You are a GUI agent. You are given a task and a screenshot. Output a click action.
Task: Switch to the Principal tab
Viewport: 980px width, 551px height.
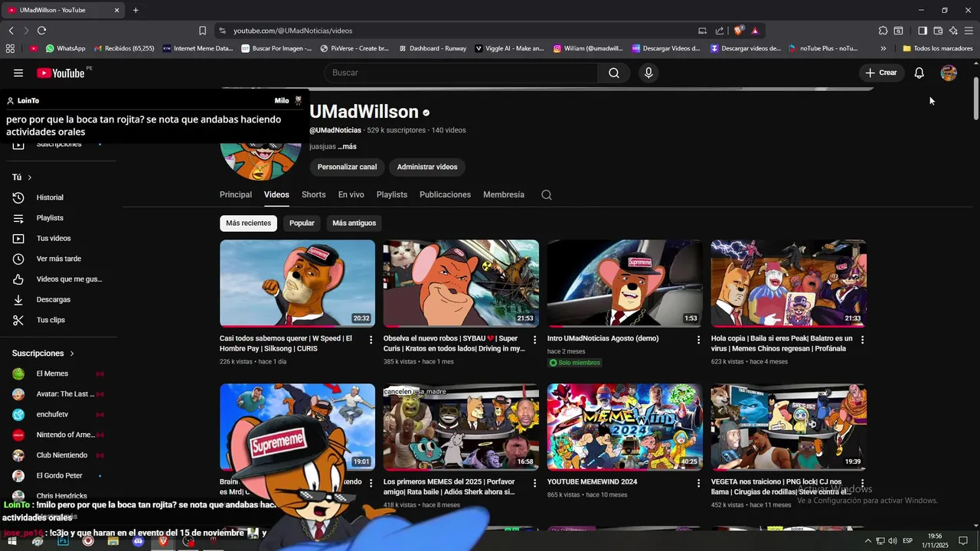pos(236,194)
